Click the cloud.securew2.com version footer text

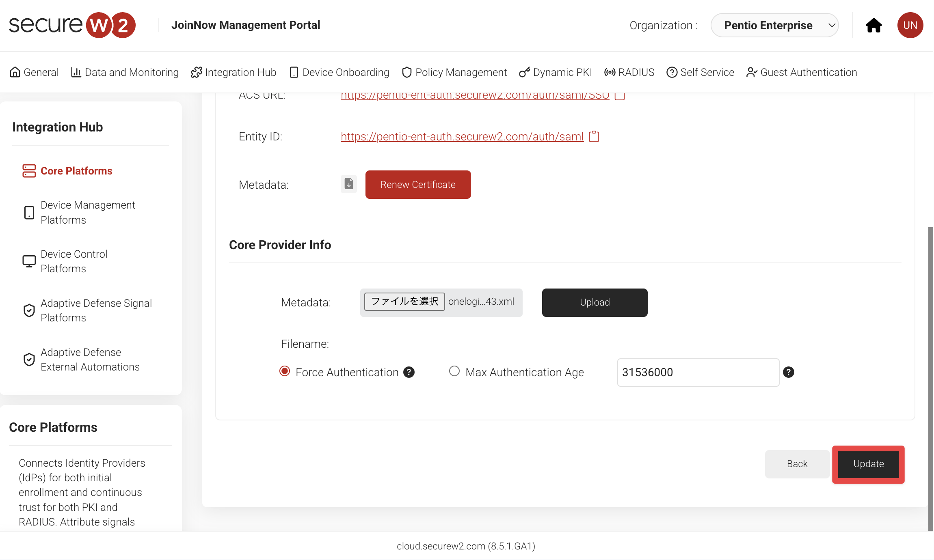[466, 546]
